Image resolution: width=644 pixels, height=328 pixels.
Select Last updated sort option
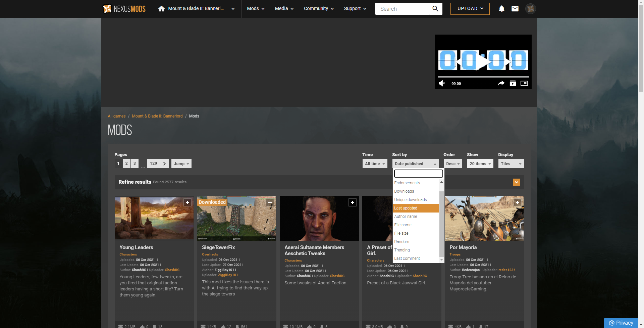pos(416,208)
